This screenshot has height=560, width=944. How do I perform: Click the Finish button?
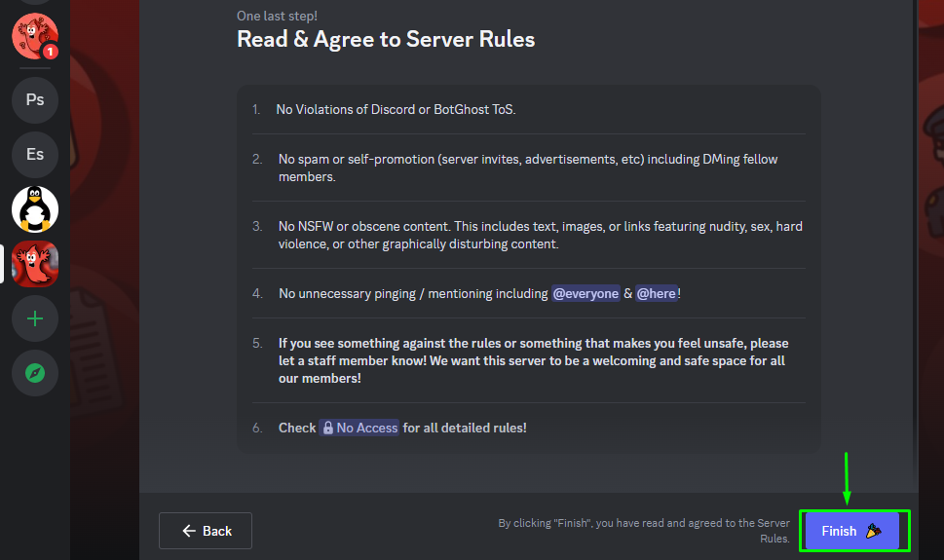coord(851,531)
